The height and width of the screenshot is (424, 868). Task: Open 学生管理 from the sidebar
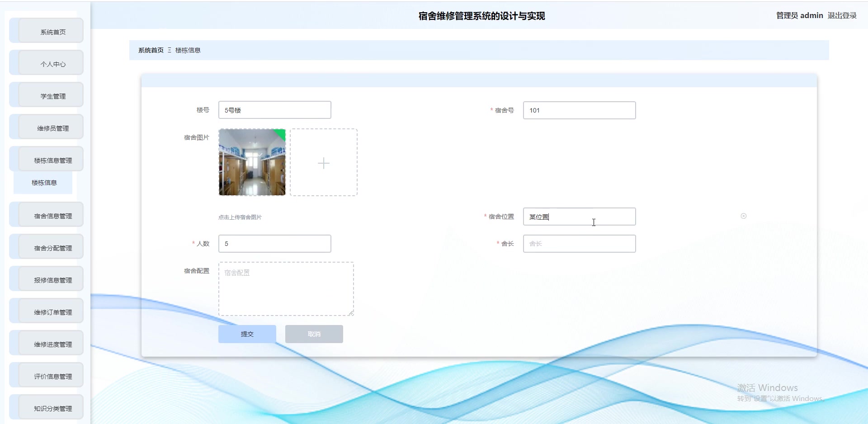point(46,95)
